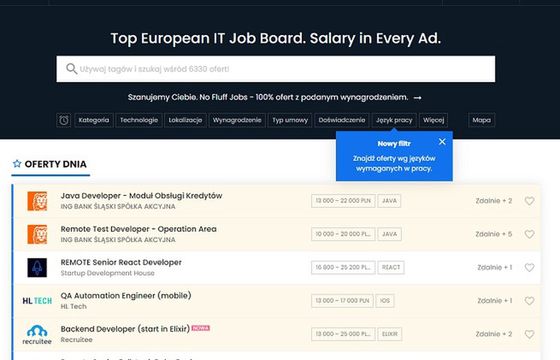Click the Zdalnie + 5 location text
This screenshot has height=360, width=560.
click(x=494, y=234)
